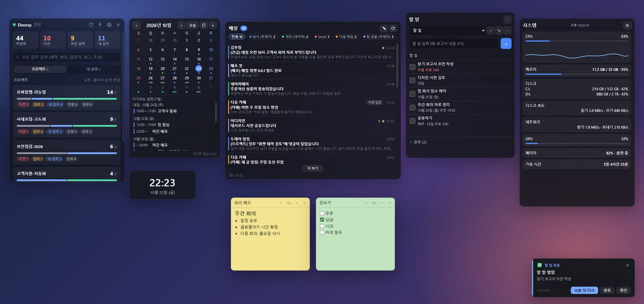Change font size in 장보기 note

(x=374, y=203)
